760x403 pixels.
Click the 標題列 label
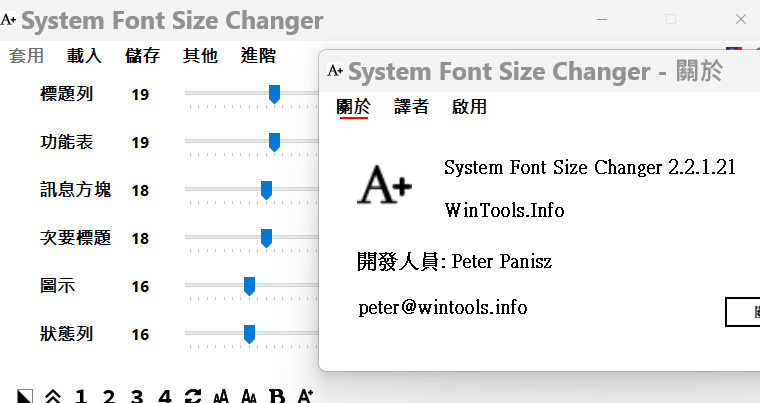(x=66, y=94)
